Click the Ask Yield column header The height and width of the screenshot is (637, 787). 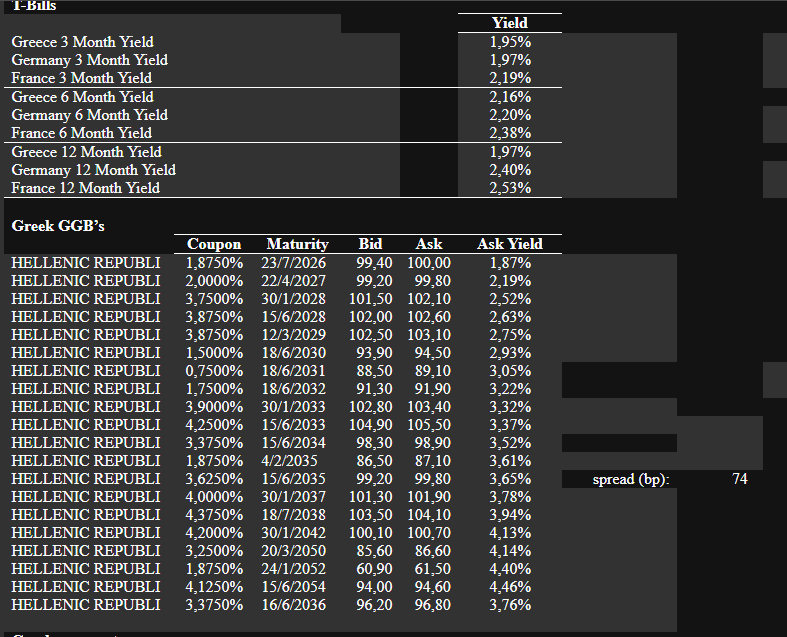click(510, 244)
